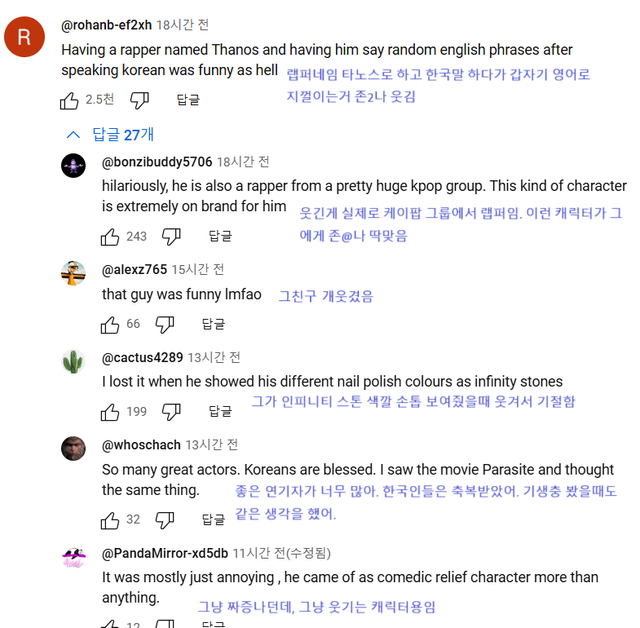Reply to @rohanb-ef2xh's top comment

[x=188, y=99]
